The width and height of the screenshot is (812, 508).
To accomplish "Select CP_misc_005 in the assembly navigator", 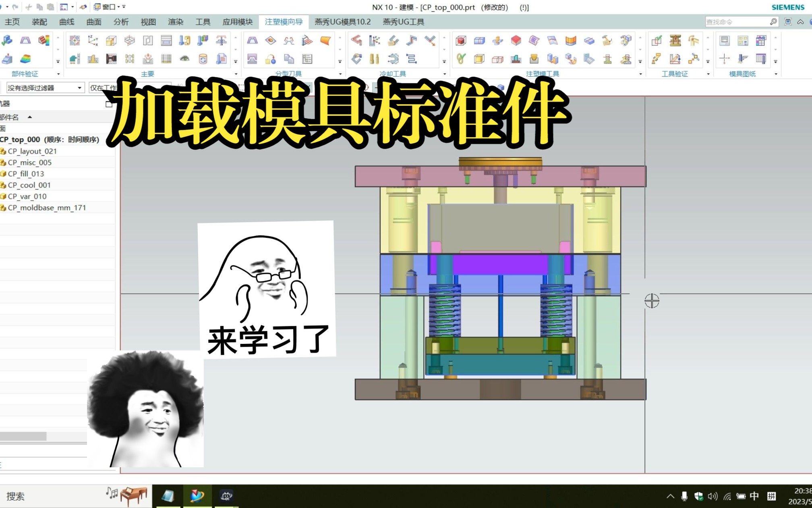I will click(x=30, y=162).
